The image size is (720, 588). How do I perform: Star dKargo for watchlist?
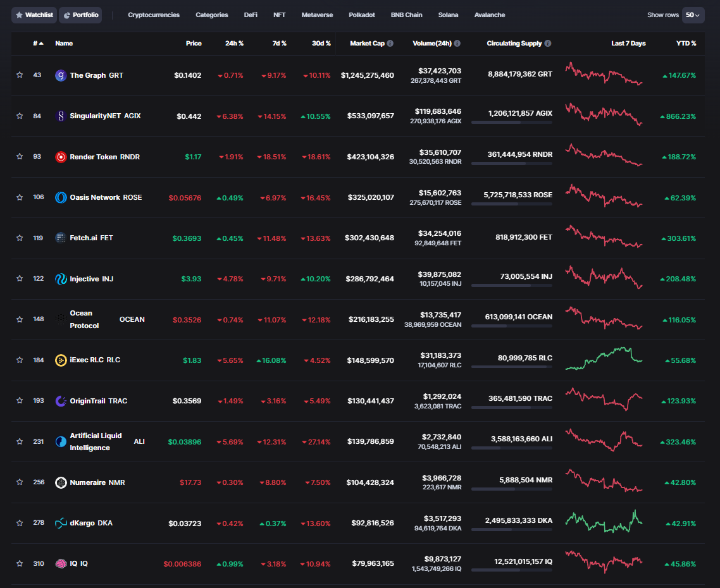point(20,523)
